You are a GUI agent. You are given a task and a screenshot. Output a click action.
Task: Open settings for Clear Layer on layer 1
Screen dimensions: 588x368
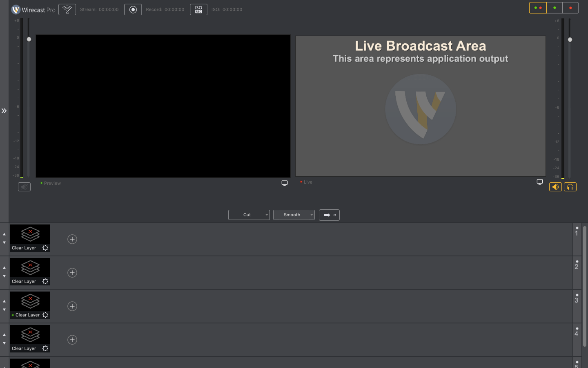tap(45, 247)
